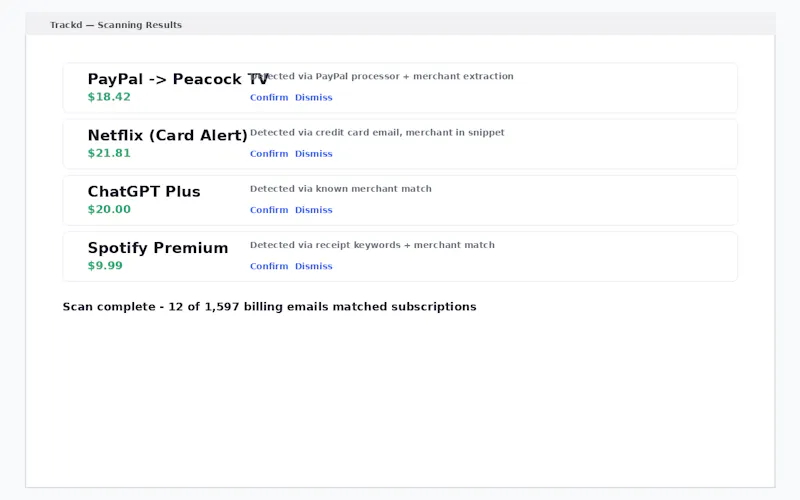
Task: Dismiss the Netflix (Card Alert) subscription
Action: (313, 154)
